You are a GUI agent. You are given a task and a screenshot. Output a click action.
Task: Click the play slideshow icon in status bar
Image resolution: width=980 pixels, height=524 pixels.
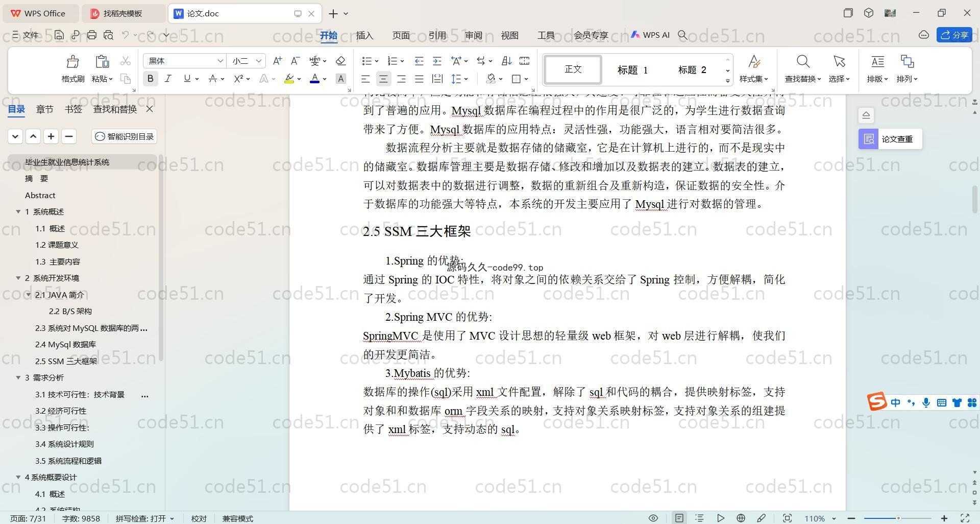coord(720,518)
